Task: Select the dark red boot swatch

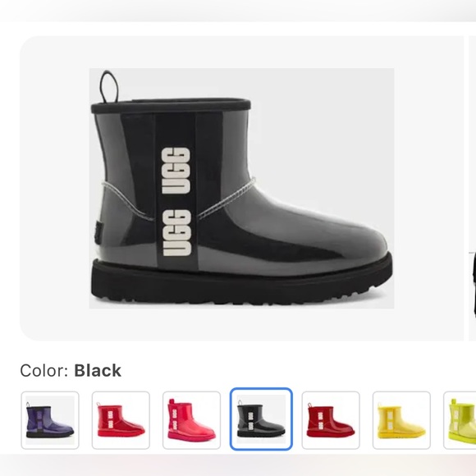Action: [x=331, y=420]
